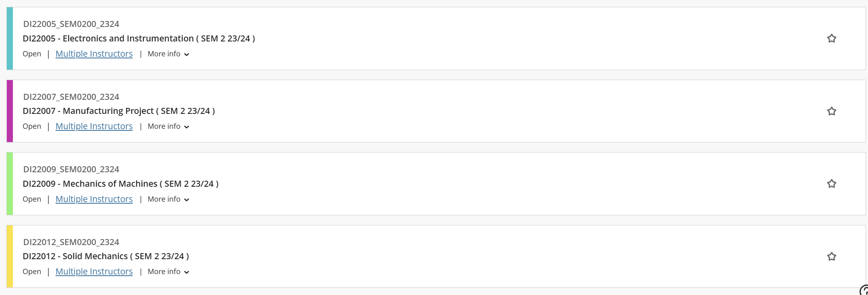
Task: Click the teal color bar of DI22005
Action: [10, 39]
